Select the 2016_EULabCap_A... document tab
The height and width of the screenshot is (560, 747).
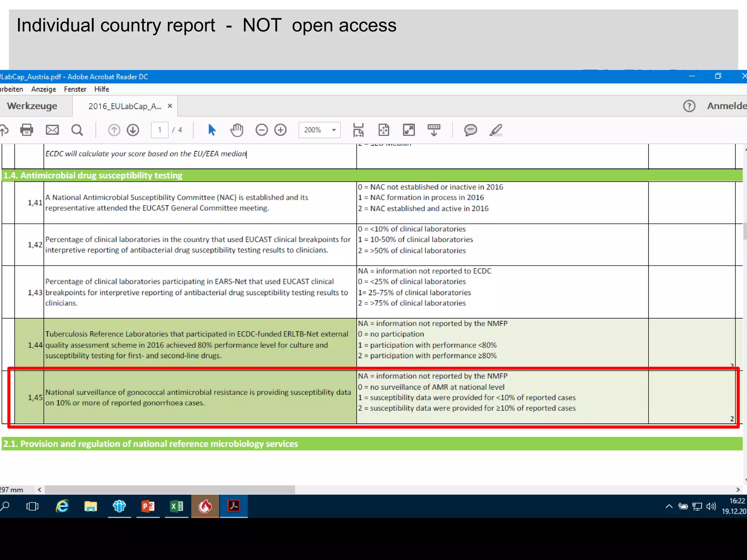tap(125, 106)
